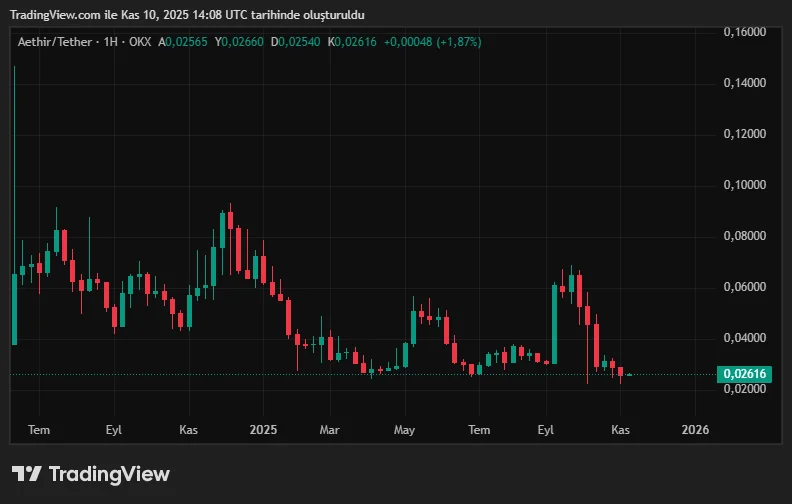792x504 pixels.
Task: Click the green 0,02616 current price tag
Action: (x=744, y=374)
